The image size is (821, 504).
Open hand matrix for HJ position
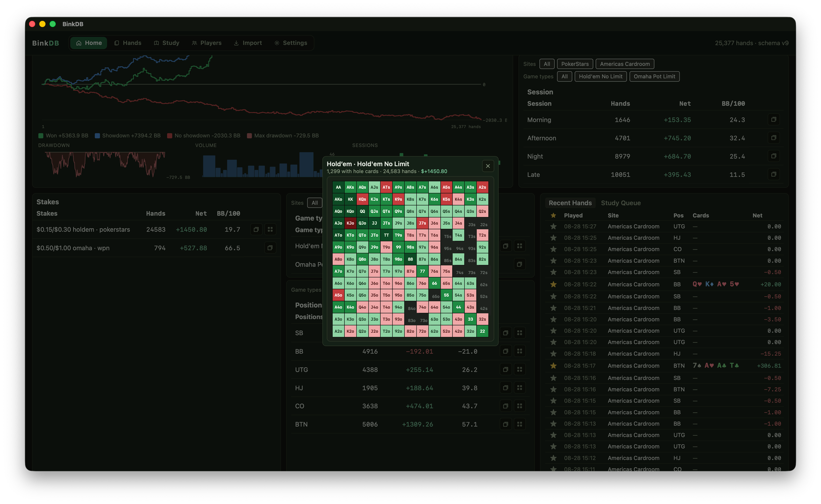[520, 388]
